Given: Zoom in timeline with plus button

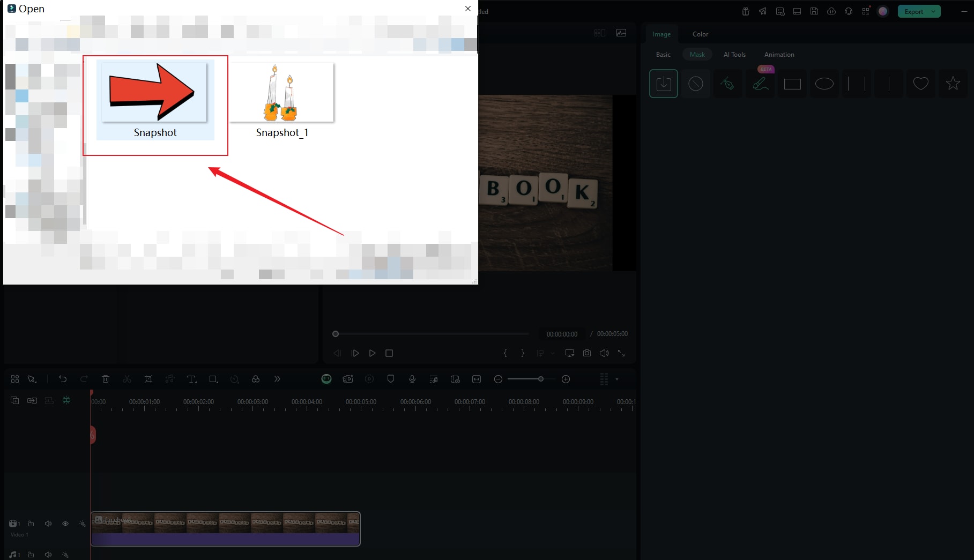Looking at the screenshot, I should click(566, 379).
